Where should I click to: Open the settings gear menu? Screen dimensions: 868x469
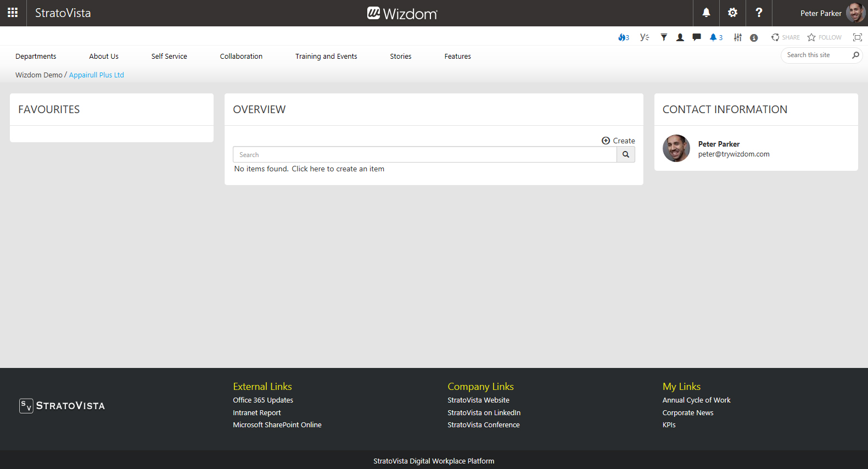[x=732, y=13]
